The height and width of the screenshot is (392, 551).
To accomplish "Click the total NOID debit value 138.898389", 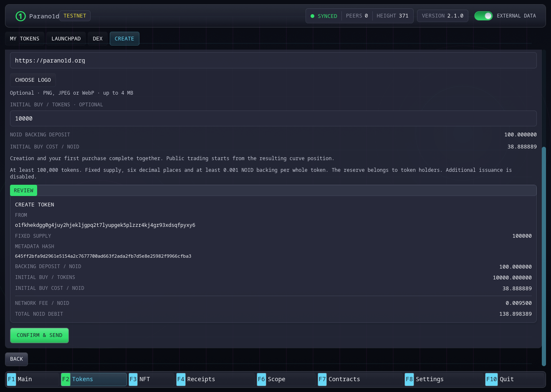I will click(x=516, y=314).
